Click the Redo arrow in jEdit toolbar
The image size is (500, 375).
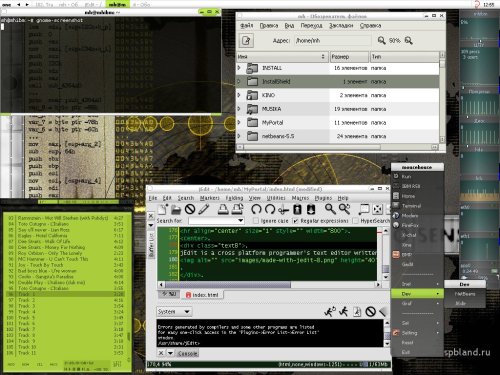pos(270,209)
